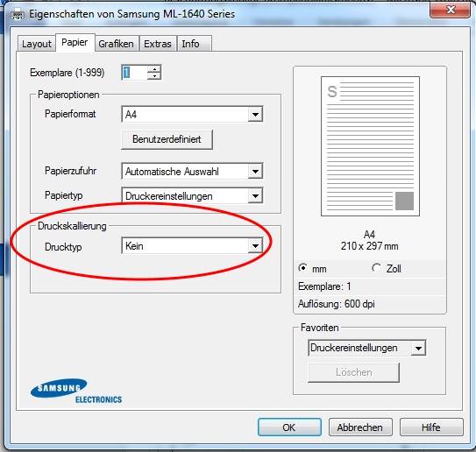Click the A4 page preview thumbnail
The width and height of the screenshot is (476, 452).
pyautogui.click(x=370, y=146)
